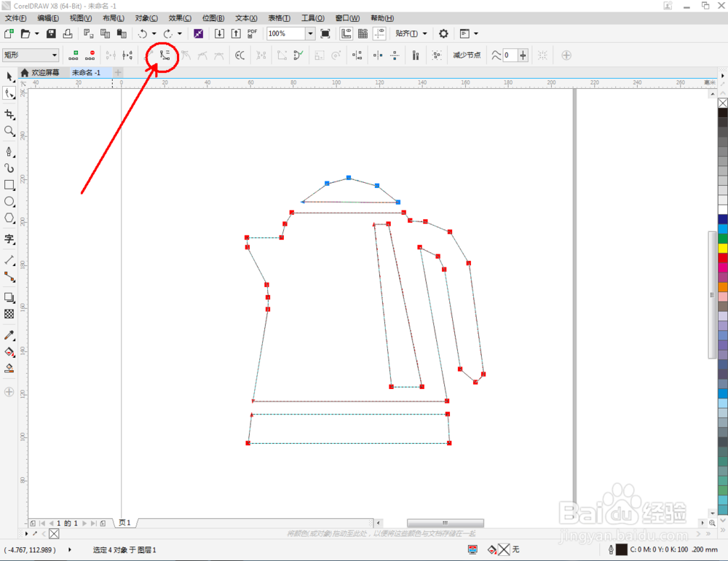Click the Copy icon in the toolbar
728x561 pixels.
click(106, 34)
